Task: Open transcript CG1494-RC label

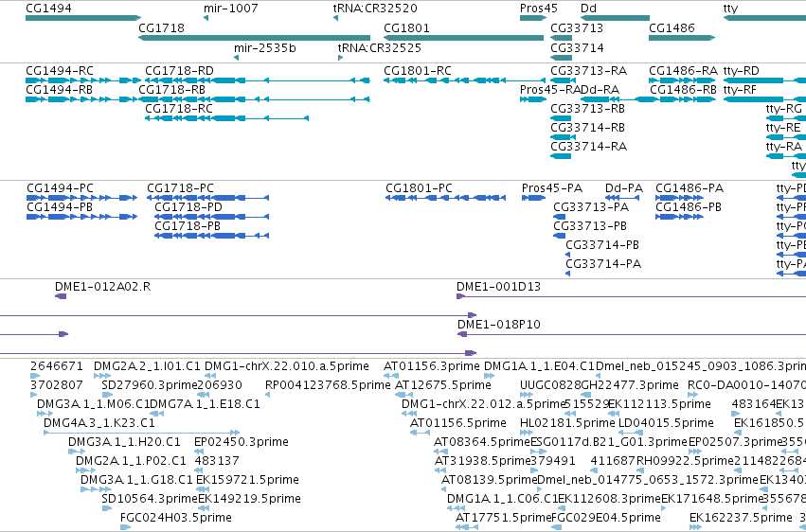Action: point(60,70)
